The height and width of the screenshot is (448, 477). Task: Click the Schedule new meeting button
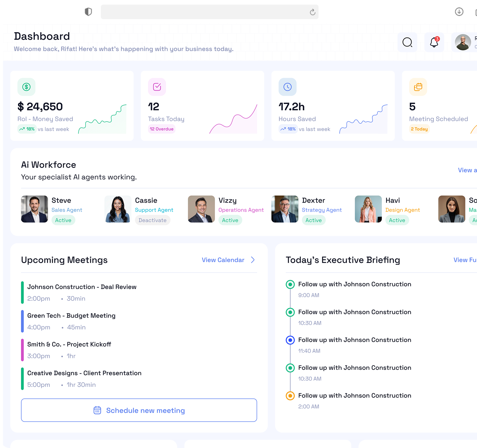click(x=139, y=410)
